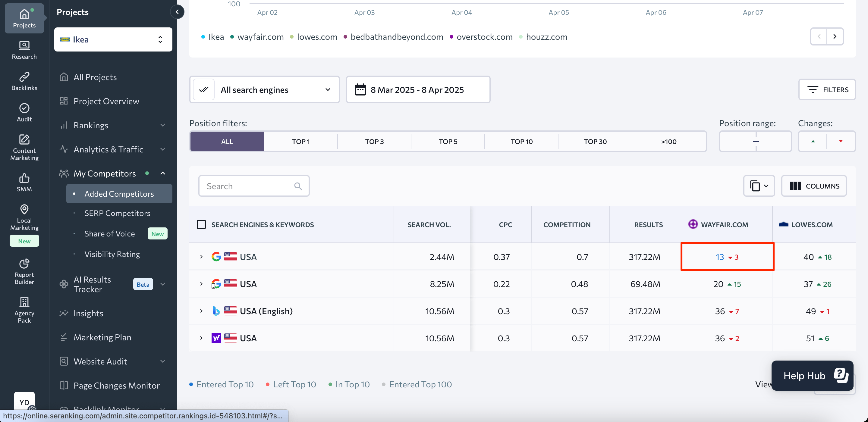Open the Ikea project selector dropdown
Image resolution: width=868 pixels, height=422 pixels.
click(113, 39)
